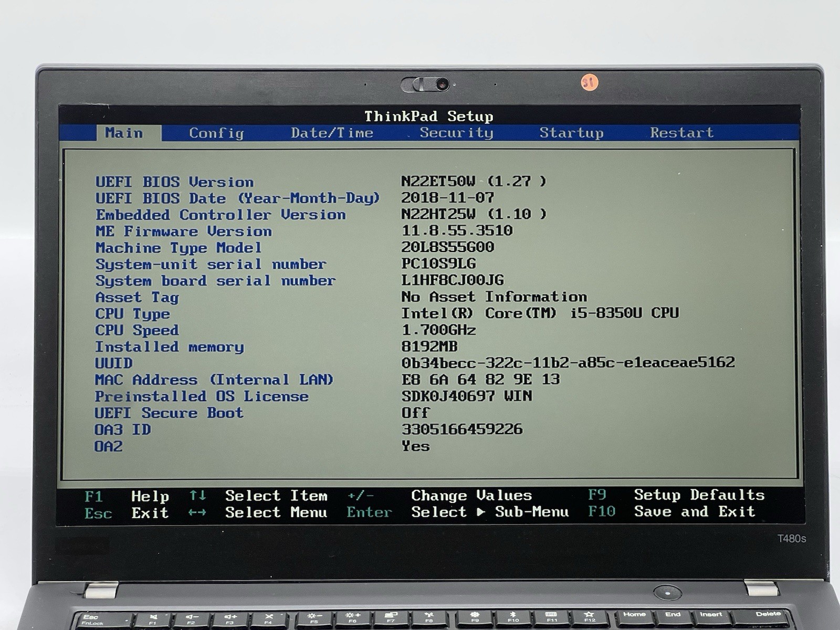Viewport: 840px width, 630px height.
Task: Click the OA2 label
Action: point(108,446)
